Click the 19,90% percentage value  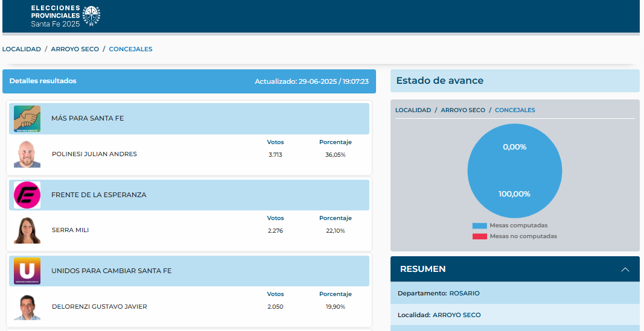click(336, 307)
